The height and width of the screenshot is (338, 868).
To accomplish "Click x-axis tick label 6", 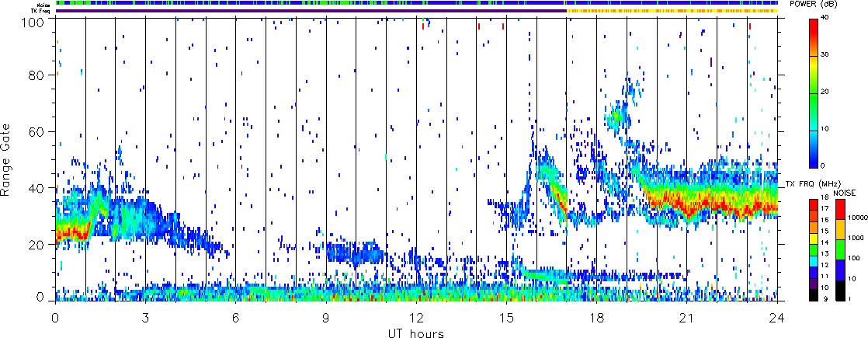I will tap(236, 318).
